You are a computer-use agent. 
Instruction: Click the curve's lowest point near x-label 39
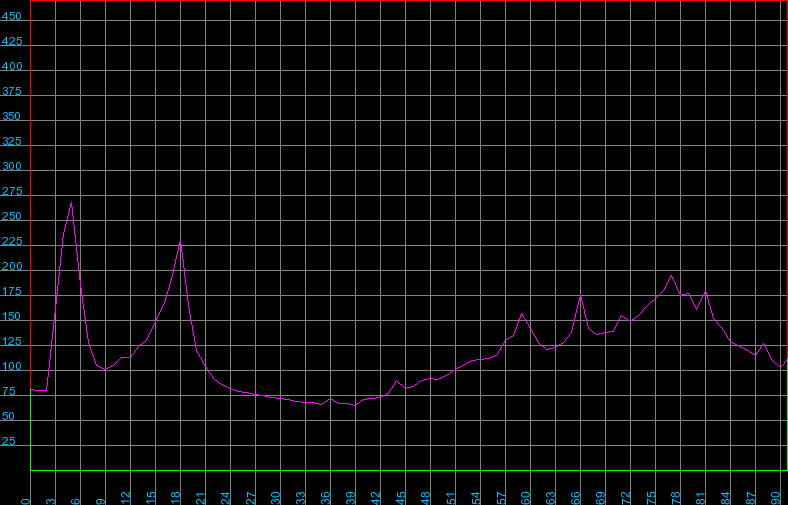pos(354,405)
